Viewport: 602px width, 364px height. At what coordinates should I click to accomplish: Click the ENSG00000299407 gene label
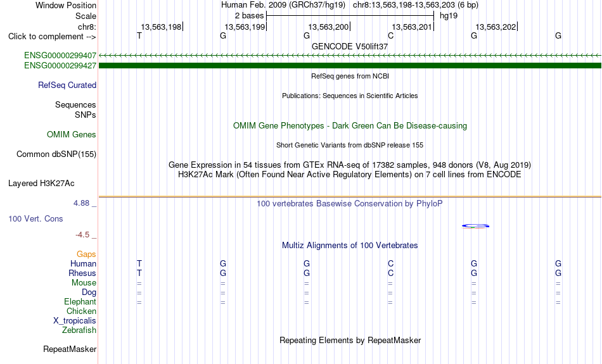(x=60, y=56)
